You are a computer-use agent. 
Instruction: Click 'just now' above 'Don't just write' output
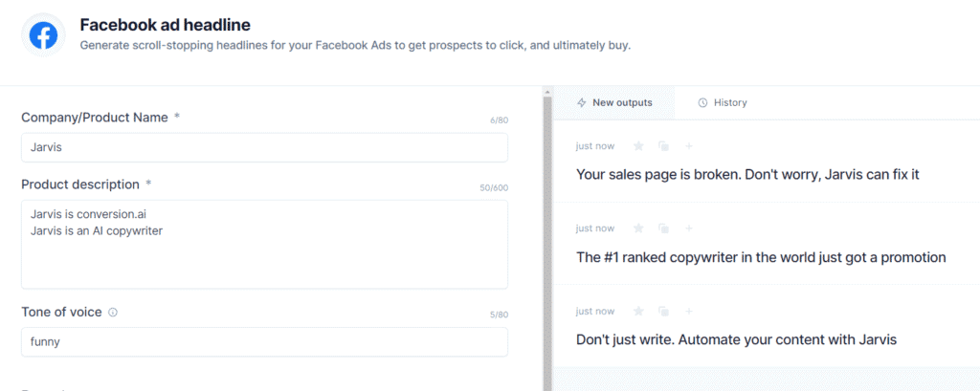point(595,311)
